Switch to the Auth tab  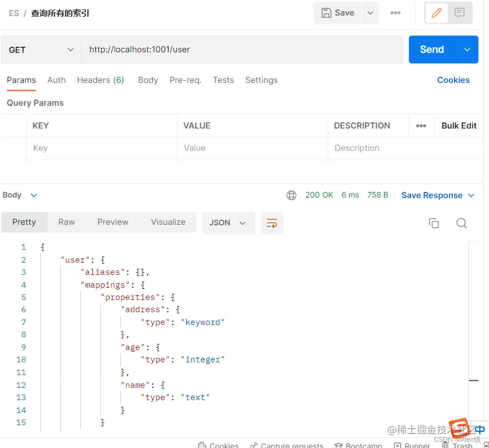[56, 80]
